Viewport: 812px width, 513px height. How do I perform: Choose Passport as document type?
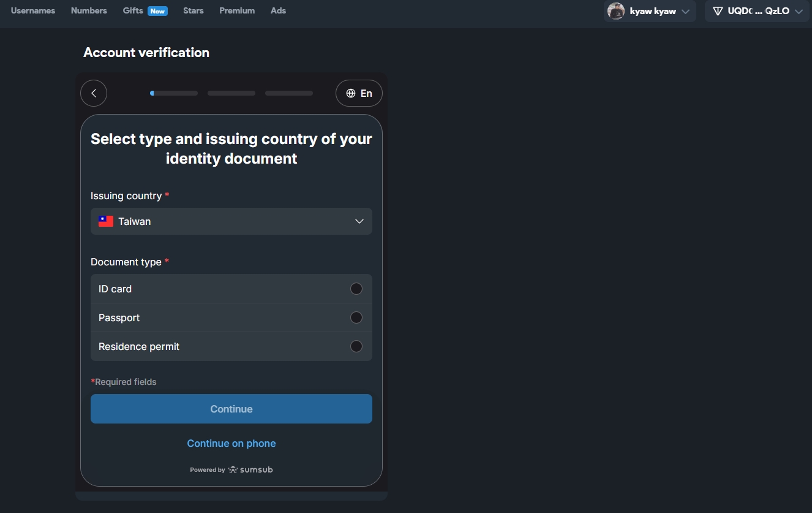click(x=356, y=317)
